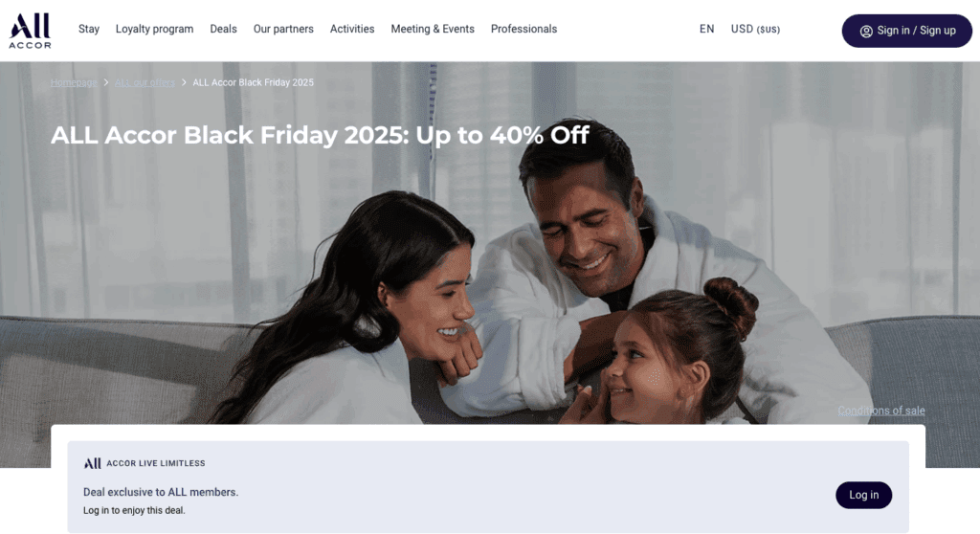
Task: Click the Log in button
Action: (x=864, y=495)
